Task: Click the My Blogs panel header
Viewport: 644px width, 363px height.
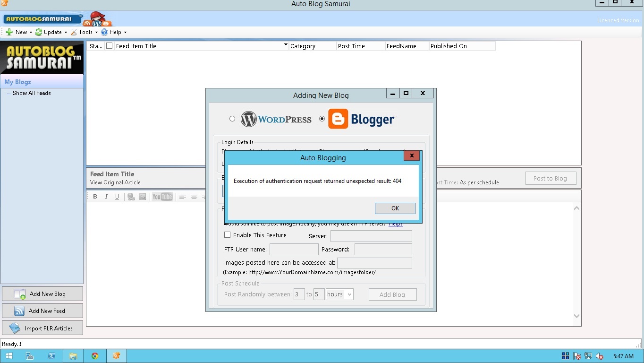Action: 42,82
